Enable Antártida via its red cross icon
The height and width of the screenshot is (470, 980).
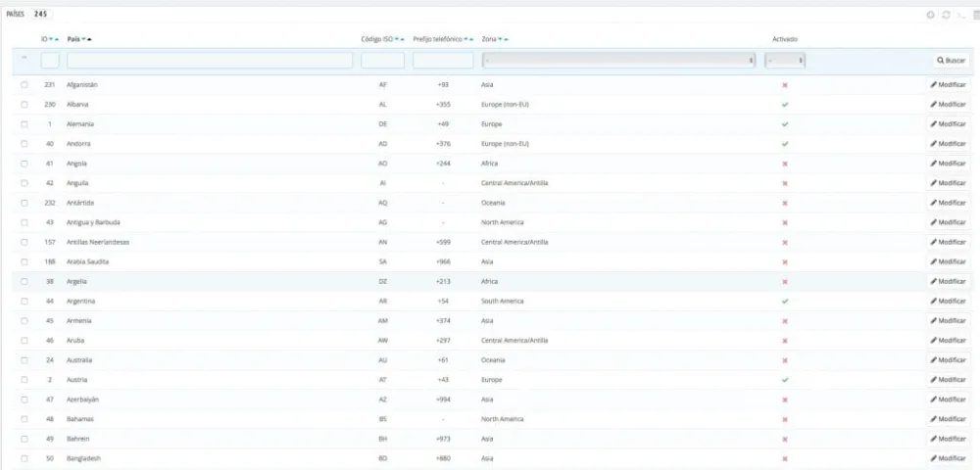click(x=785, y=203)
